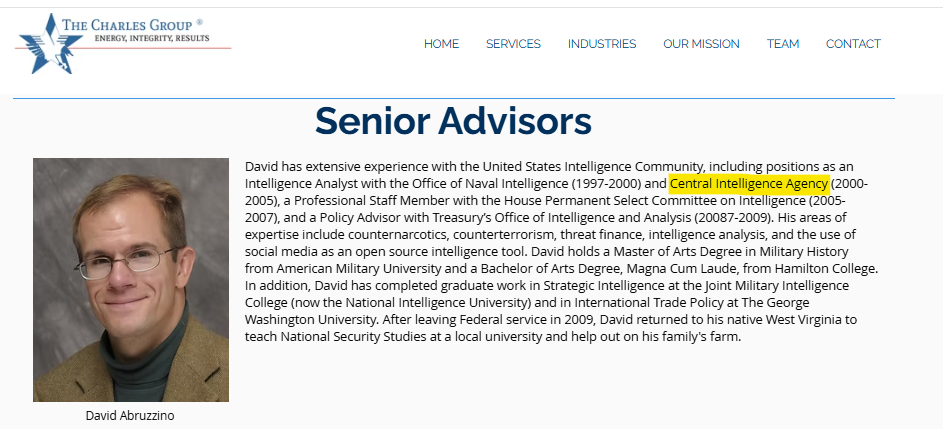Click the 'David Abruzzino' caption under photo
This screenshot has height=429, width=943.
point(131,416)
